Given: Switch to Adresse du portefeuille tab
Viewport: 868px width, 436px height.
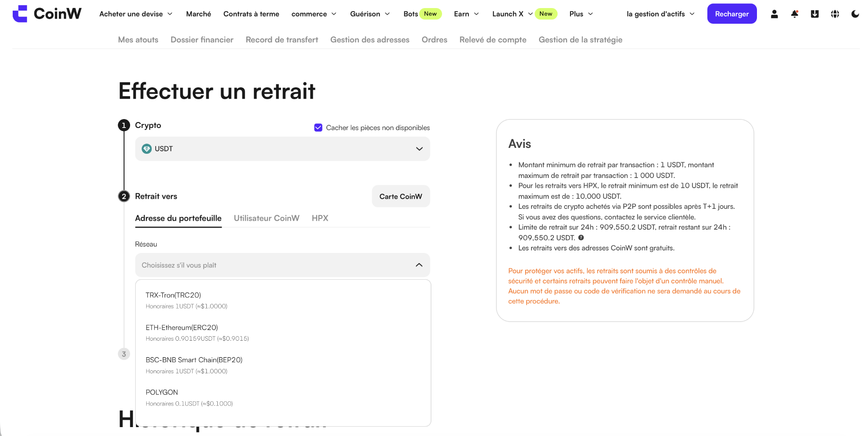Looking at the screenshot, I should click(178, 218).
